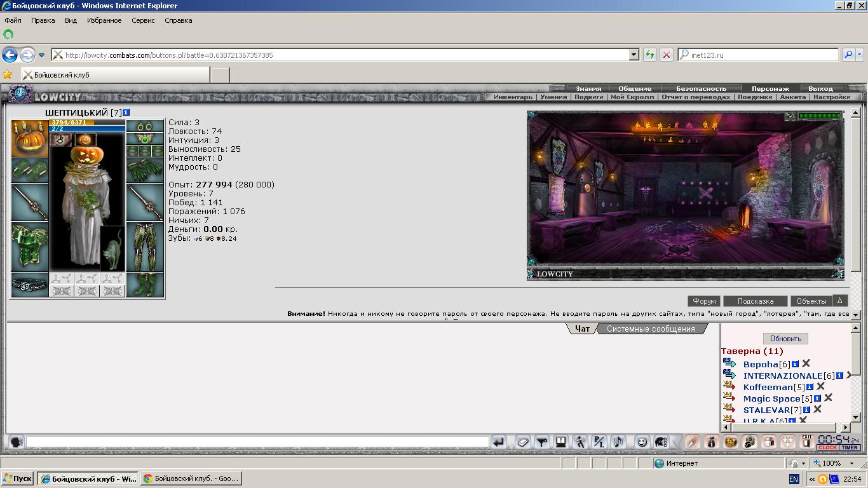Select the green gloves equipment slot
Image resolution: width=868 pixels, height=488 pixels.
click(145, 170)
